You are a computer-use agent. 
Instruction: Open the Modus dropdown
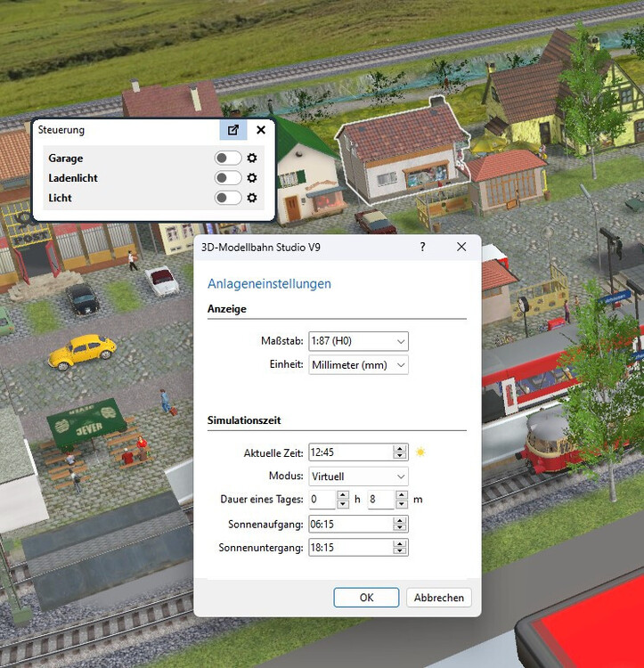358,477
